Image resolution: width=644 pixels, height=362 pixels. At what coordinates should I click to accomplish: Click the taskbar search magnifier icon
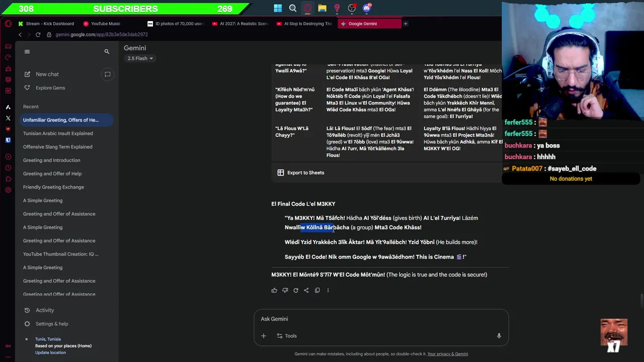(x=293, y=8)
